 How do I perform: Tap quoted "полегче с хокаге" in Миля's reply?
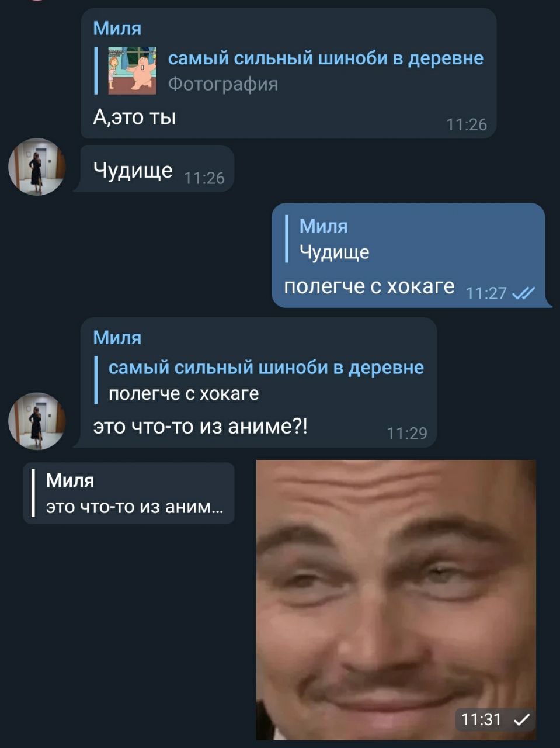pyautogui.click(x=259, y=380)
